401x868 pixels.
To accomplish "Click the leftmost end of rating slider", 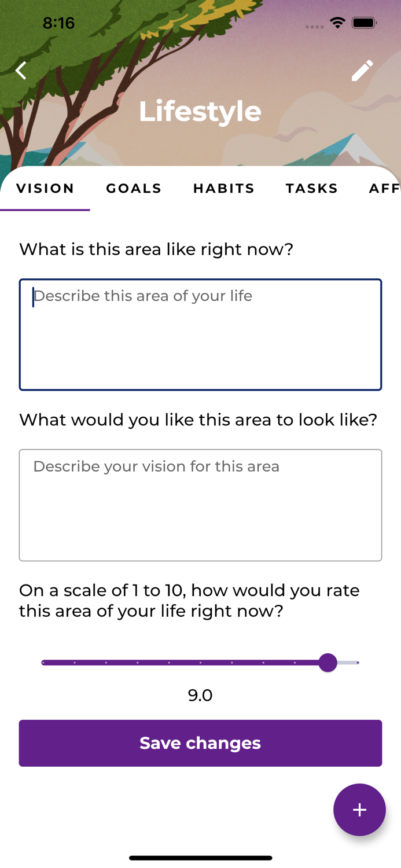I will coord(43,663).
